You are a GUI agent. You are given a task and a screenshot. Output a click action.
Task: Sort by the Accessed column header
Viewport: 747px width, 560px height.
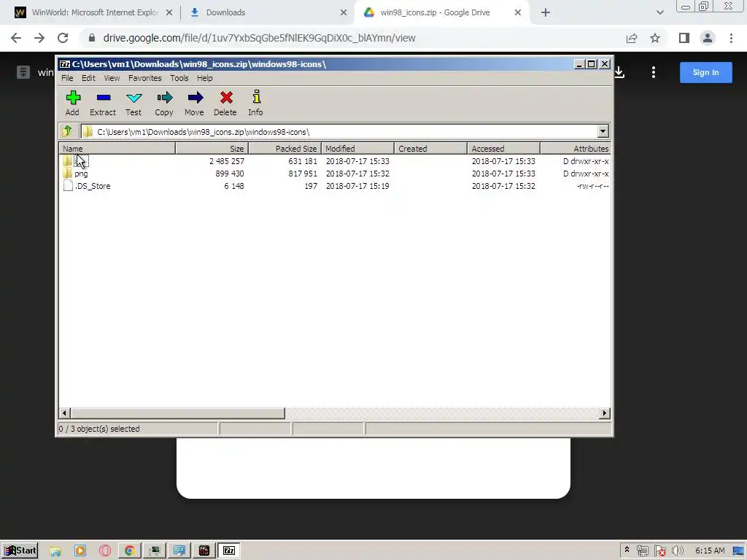(503, 149)
